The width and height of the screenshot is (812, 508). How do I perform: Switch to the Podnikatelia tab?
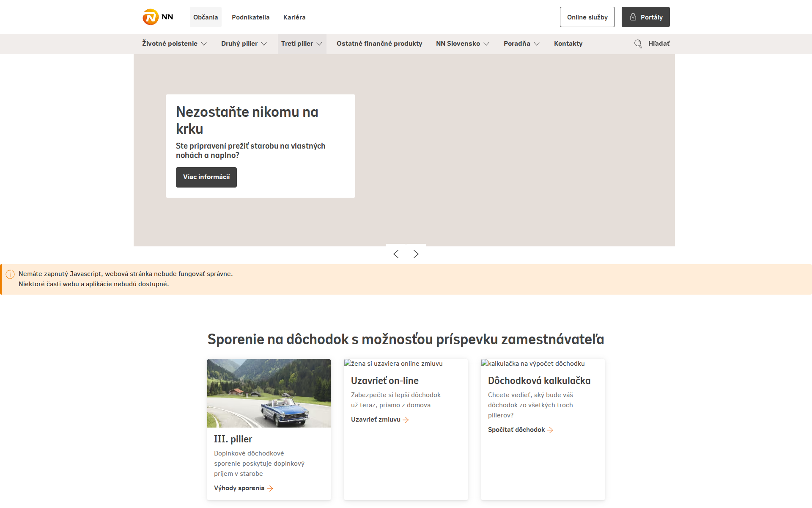click(251, 17)
